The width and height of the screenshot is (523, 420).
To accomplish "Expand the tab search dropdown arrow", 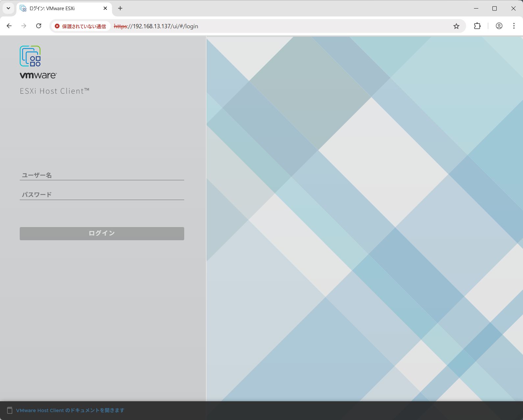I will (8, 9).
